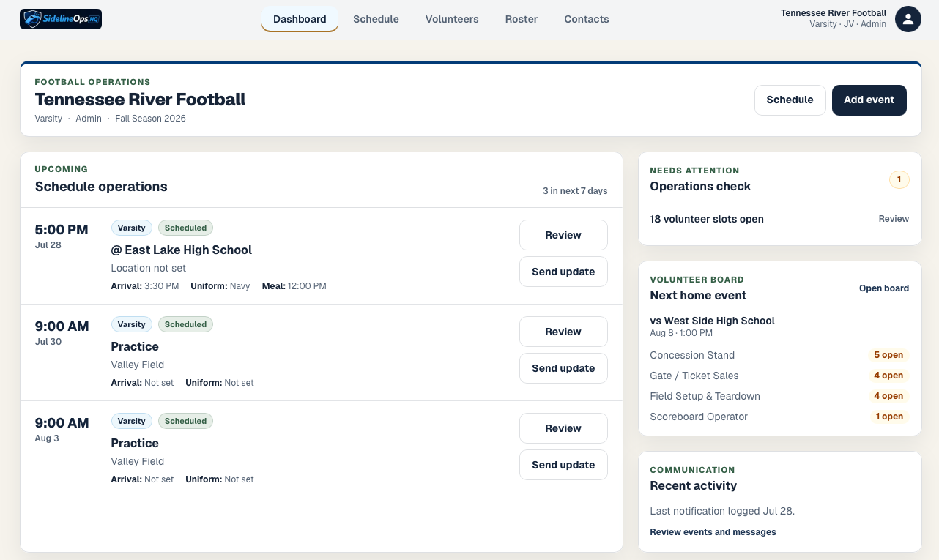This screenshot has width=939, height=560.
Task: Review the East Lake High School event
Action: click(x=563, y=235)
